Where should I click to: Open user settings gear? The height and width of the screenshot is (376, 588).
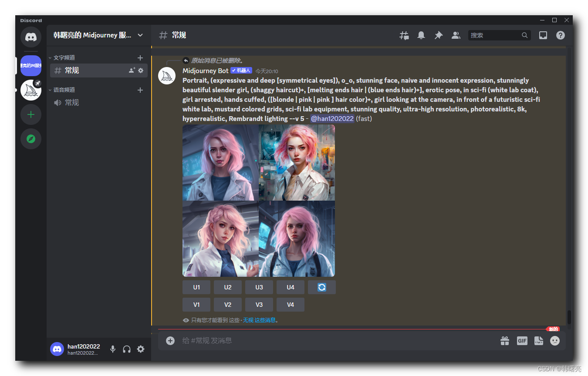point(141,349)
